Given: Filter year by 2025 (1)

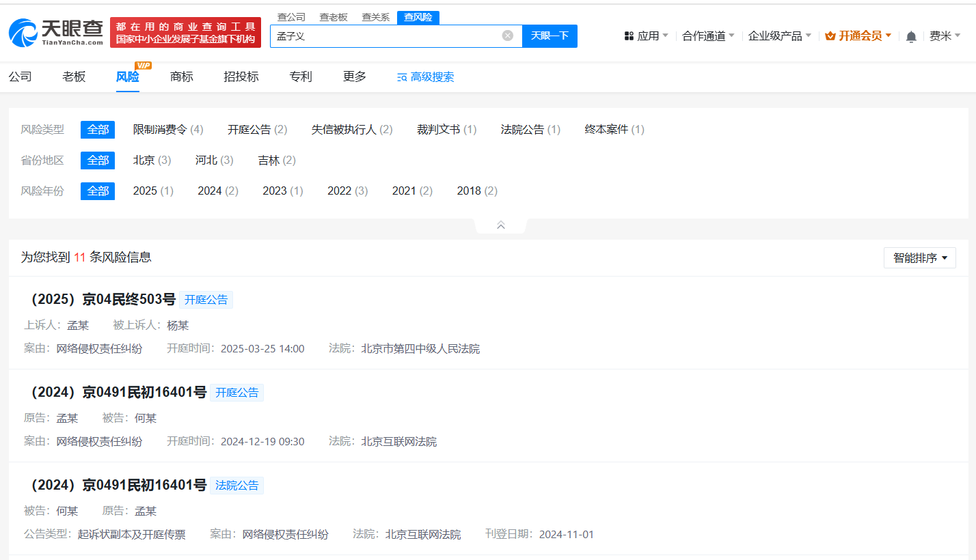Looking at the screenshot, I should 153,191.
